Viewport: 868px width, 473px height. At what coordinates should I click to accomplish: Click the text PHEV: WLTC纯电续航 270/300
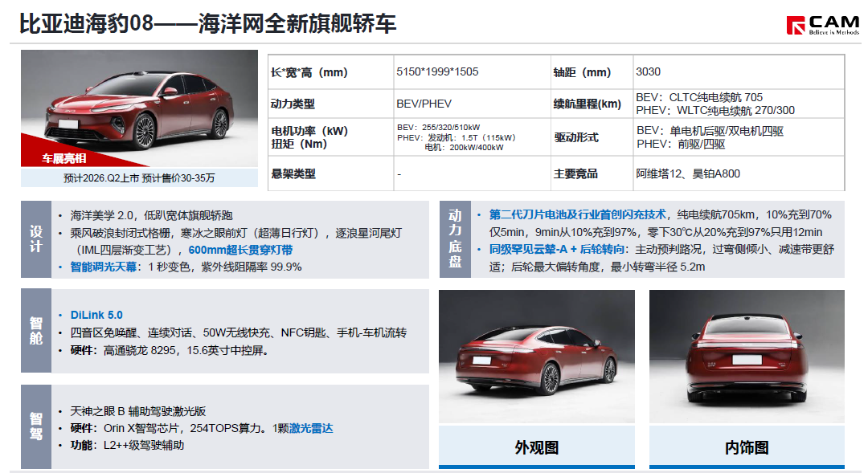(x=715, y=110)
